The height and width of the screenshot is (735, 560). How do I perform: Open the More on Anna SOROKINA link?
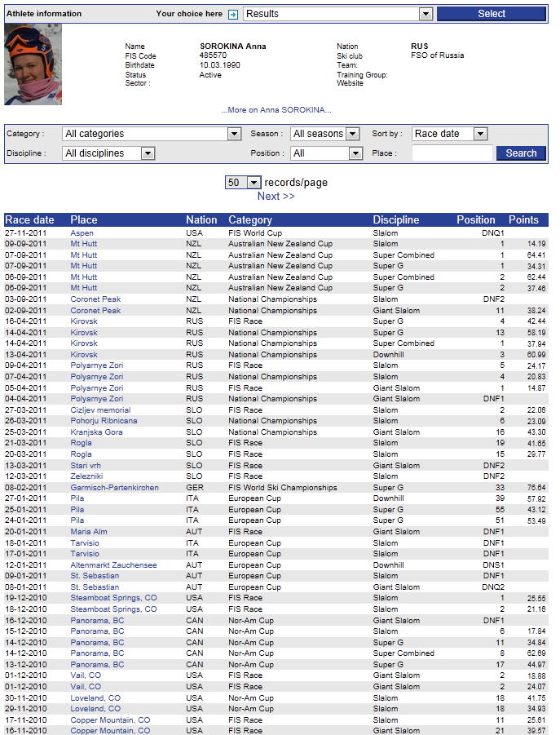click(276, 109)
